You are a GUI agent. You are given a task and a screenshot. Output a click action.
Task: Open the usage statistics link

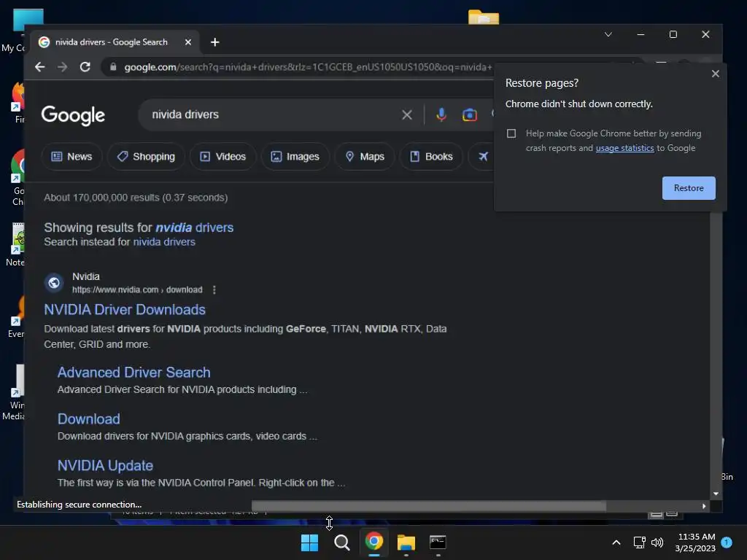(x=624, y=148)
